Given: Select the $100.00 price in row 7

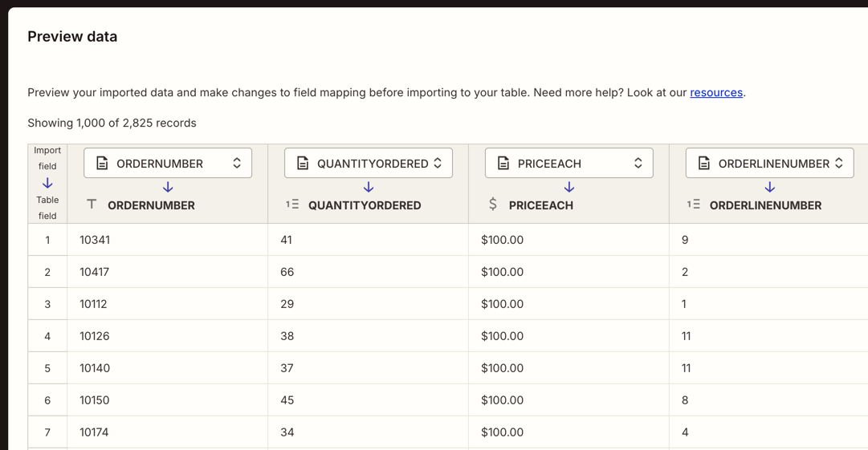Looking at the screenshot, I should point(568,432).
